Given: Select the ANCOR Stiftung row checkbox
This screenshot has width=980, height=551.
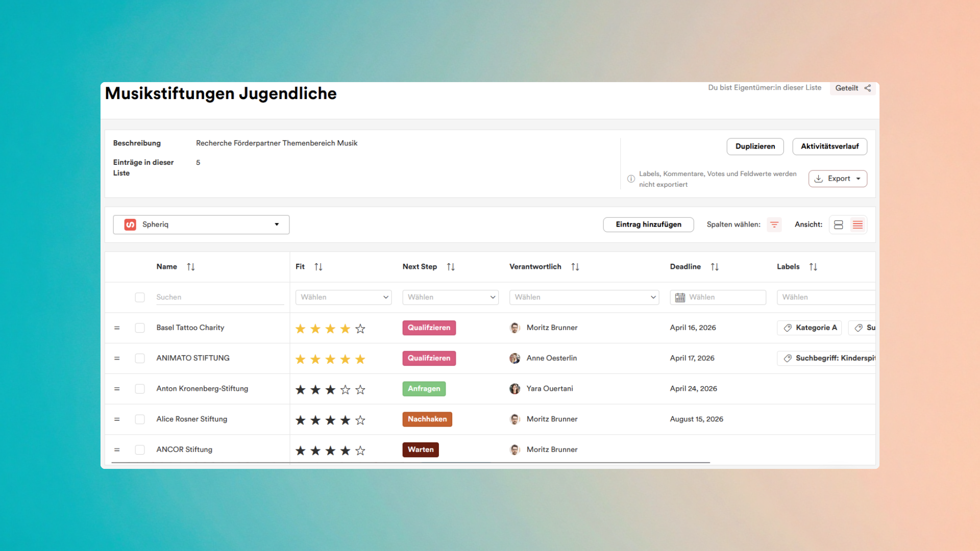Looking at the screenshot, I should [x=140, y=450].
